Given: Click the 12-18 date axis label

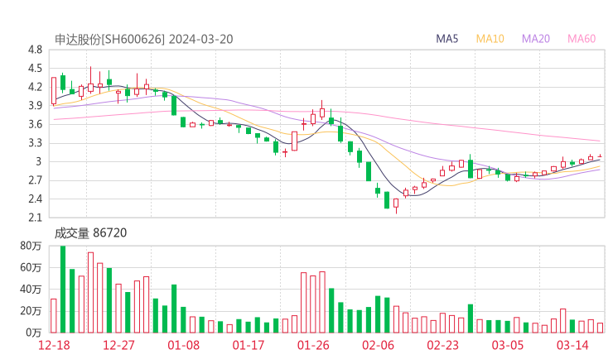Looking at the screenshot, I should [54, 345].
